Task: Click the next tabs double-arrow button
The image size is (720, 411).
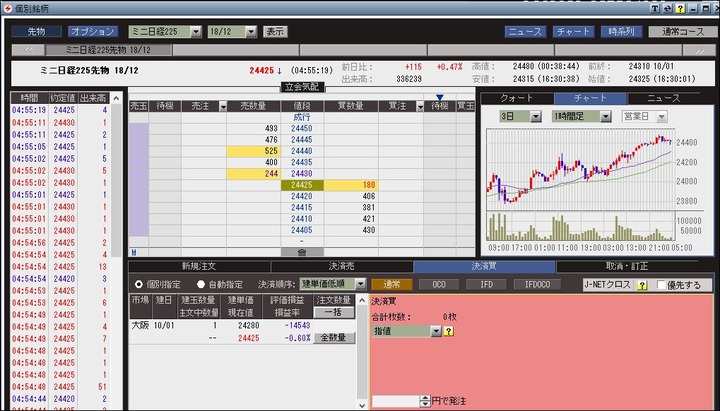Action: click(x=699, y=50)
